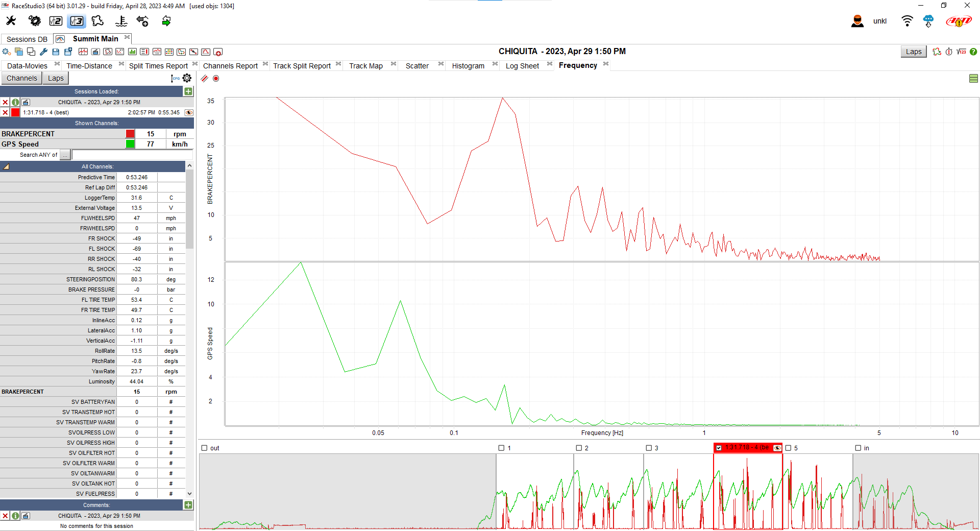The width and height of the screenshot is (980, 531).
Task: Click the channel search input field
Action: click(x=132, y=155)
